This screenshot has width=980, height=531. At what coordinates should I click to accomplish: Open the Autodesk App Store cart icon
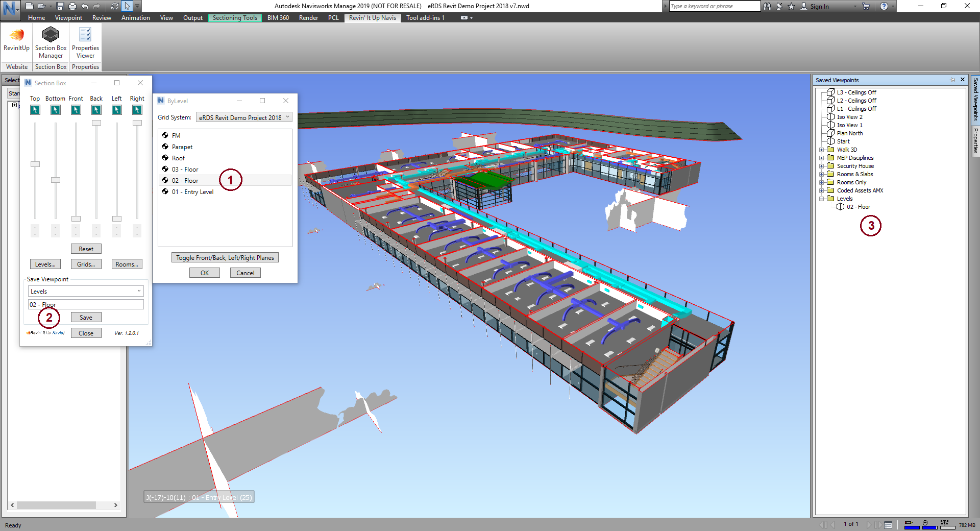[866, 6]
